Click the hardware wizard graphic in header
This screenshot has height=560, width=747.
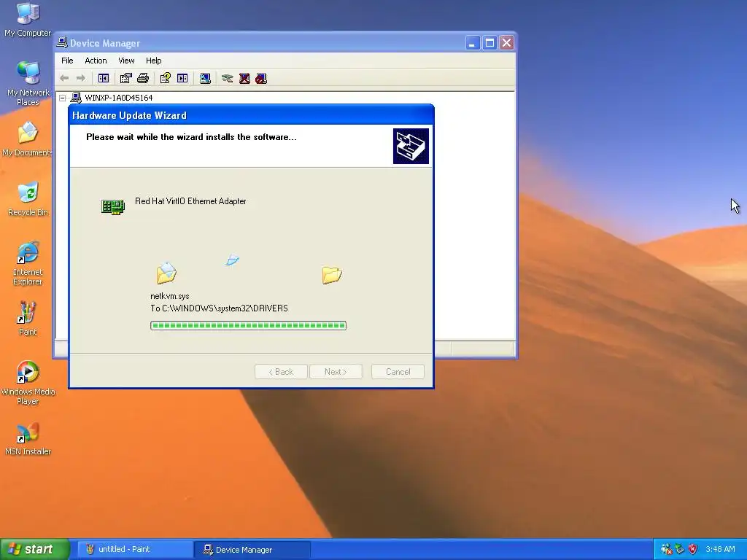411,146
